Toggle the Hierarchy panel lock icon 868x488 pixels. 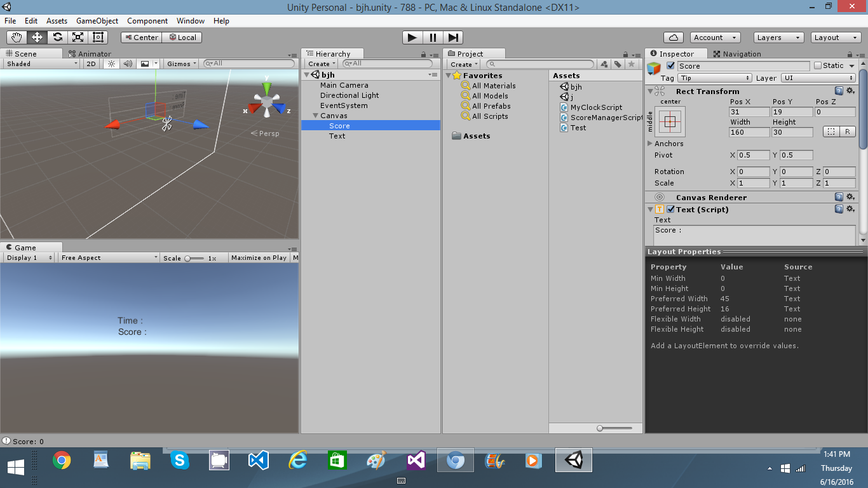[x=424, y=55]
